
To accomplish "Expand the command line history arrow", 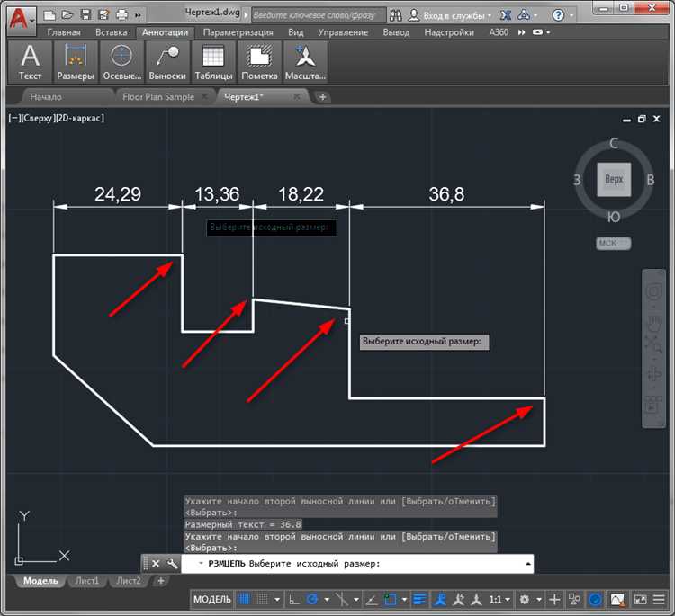I will 528,564.
